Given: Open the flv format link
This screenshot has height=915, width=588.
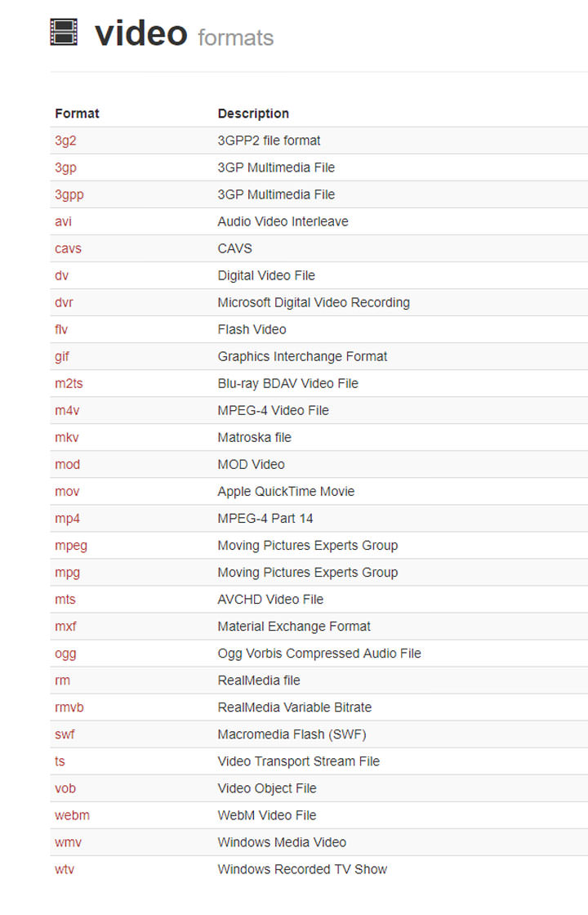Looking at the screenshot, I should coord(62,329).
